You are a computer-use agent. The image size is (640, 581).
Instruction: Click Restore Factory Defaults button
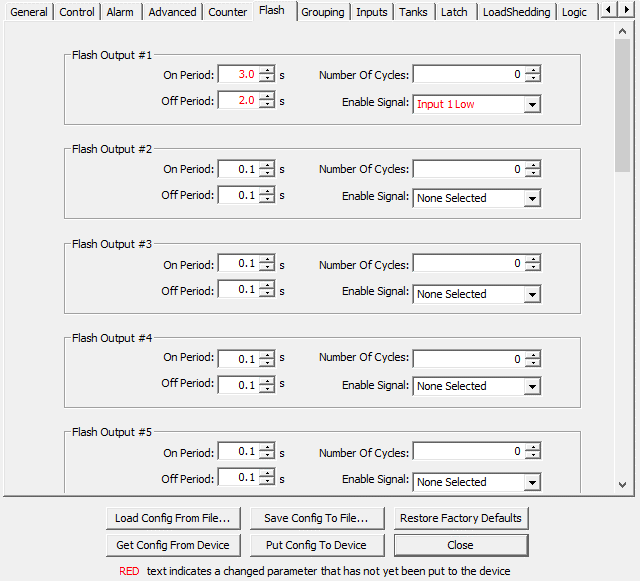click(460, 518)
